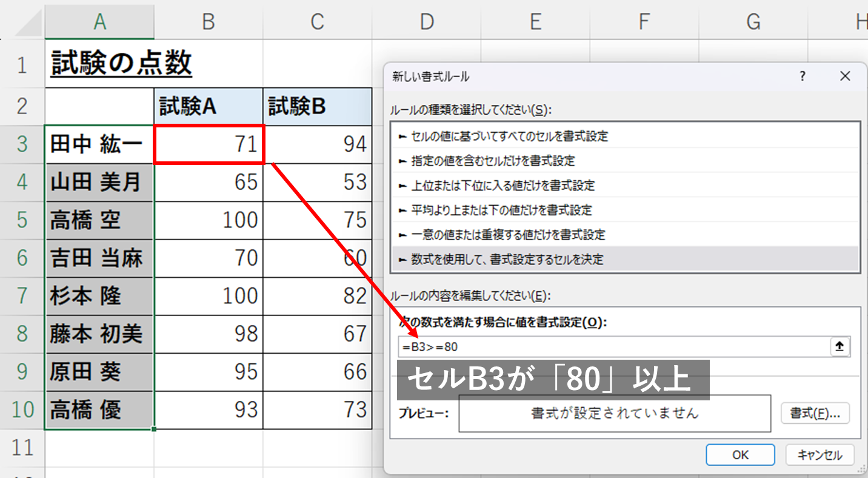Click the collapse dialog icon in the formula field
The width and height of the screenshot is (868, 478).
(x=840, y=347)
